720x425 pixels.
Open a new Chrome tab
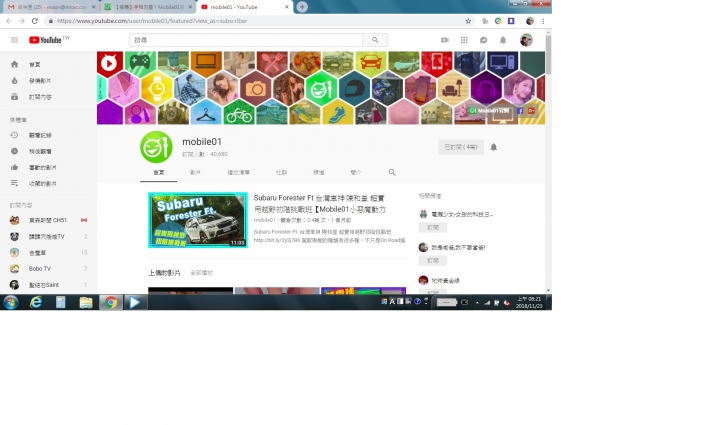[x=302, y=7]
